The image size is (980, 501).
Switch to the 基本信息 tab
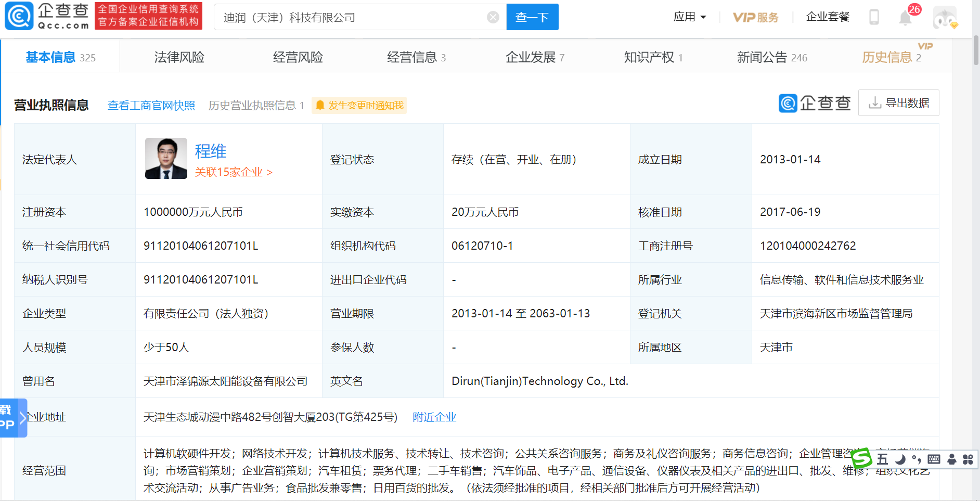tap(60, 57)
